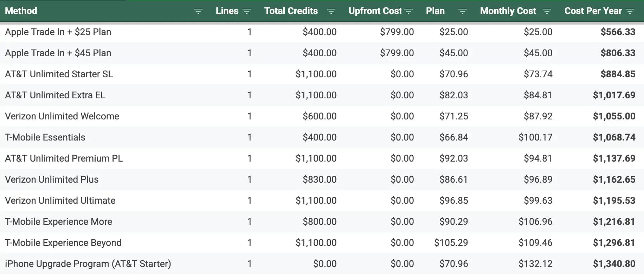This screenshot has width=644, height=274.
Task: Open the filter for the Method column
Action: pyautogui.click(x=199, y=11)
